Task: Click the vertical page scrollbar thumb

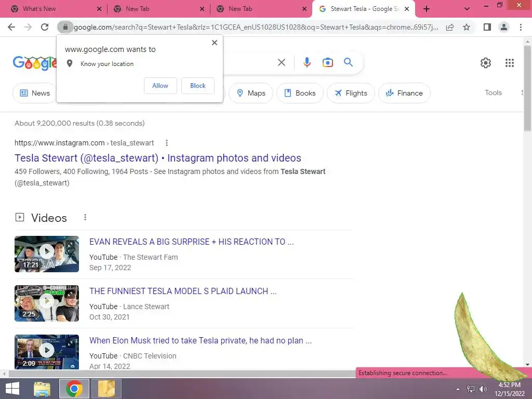Action: coord(527,87)
